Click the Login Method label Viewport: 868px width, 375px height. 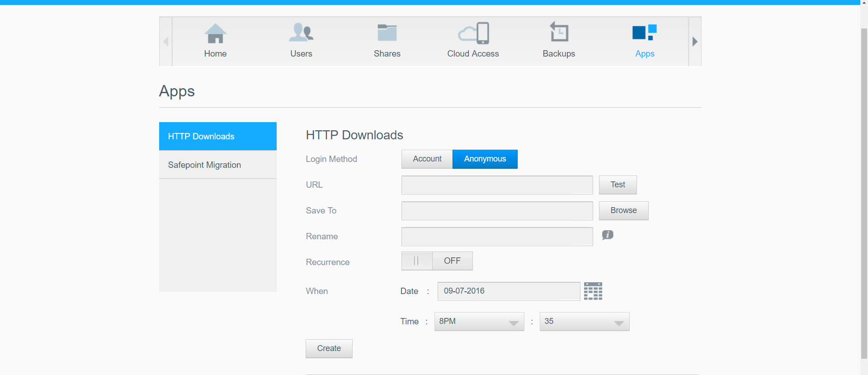331,159
